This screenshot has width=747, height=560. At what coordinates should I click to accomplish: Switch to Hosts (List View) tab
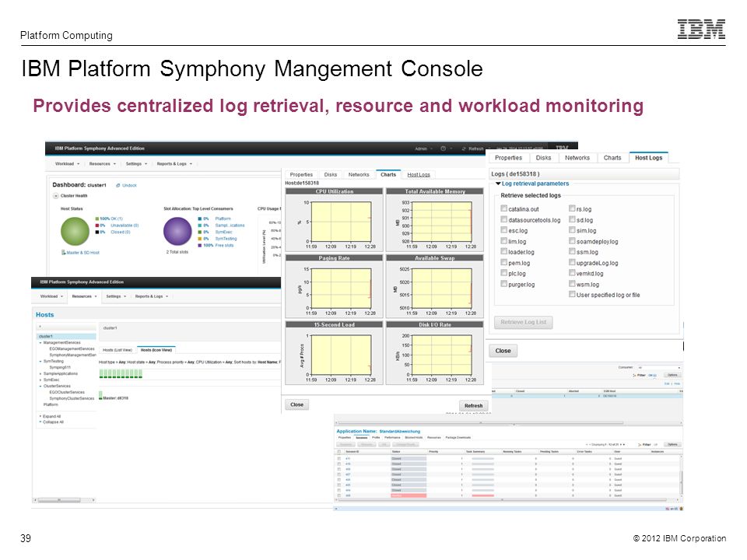coord(117,350)
